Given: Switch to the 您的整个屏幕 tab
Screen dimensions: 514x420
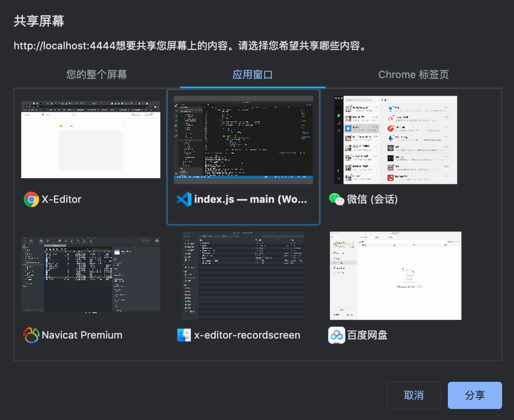Looking at the screenshot, I should tap(97, 74).
